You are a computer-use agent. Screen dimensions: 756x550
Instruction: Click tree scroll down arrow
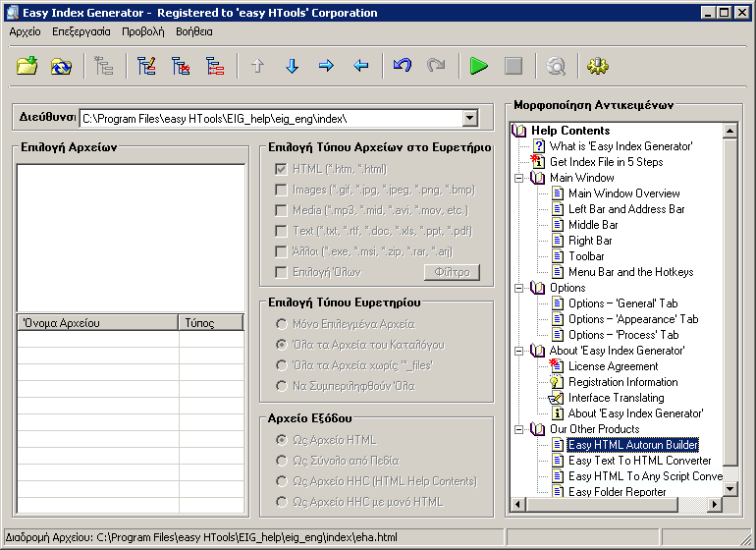pyautogui.click(x=729, y=489)
